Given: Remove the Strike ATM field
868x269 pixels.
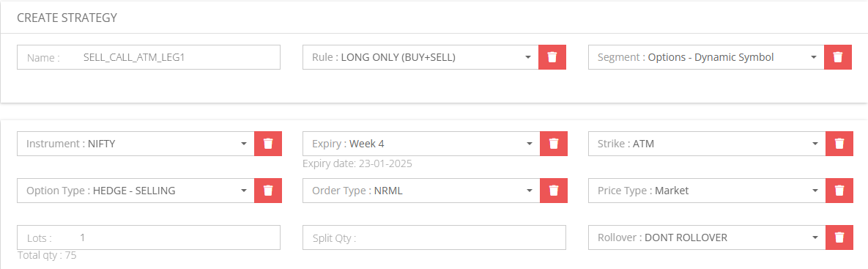Looking at the screenshot, I should [x=839, y=144].
